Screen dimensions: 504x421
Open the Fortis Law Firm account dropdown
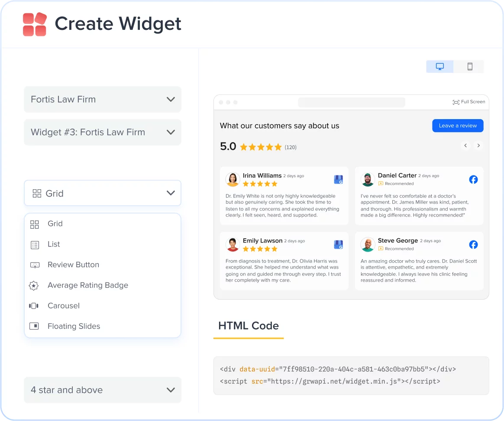(x=102, y=99)
